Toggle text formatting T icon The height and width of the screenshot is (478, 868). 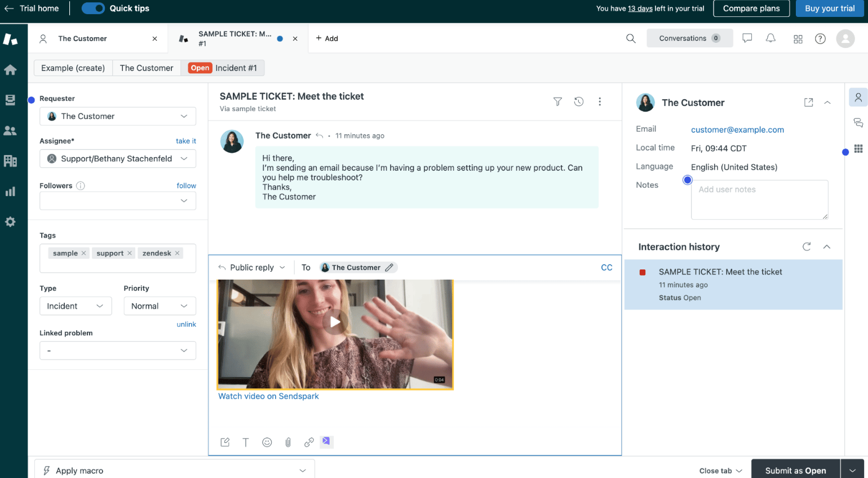(246, 442)
